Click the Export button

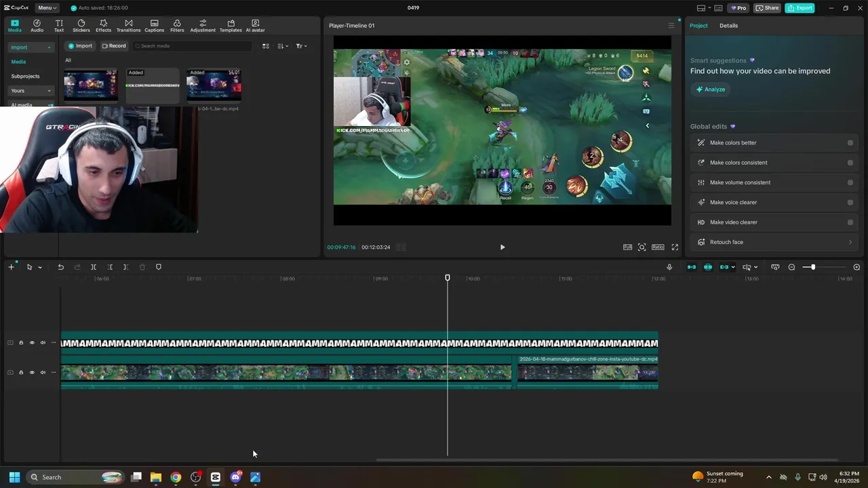(x=800, y=8)
